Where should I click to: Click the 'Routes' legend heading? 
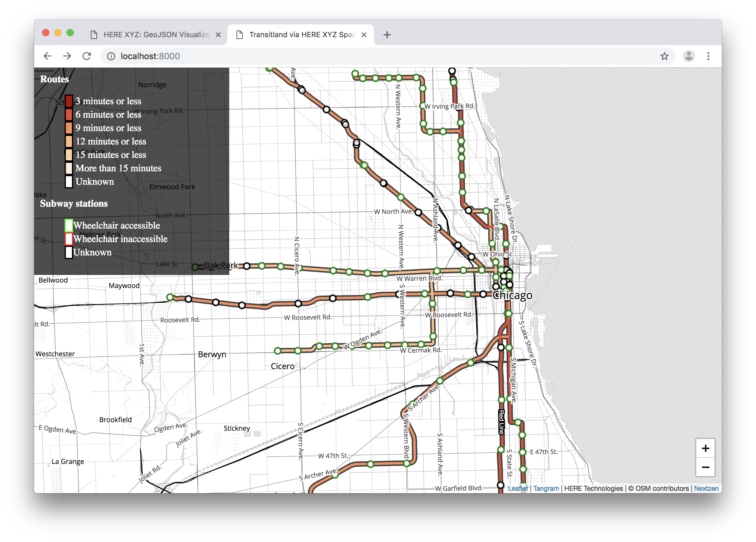pos(54,79)
